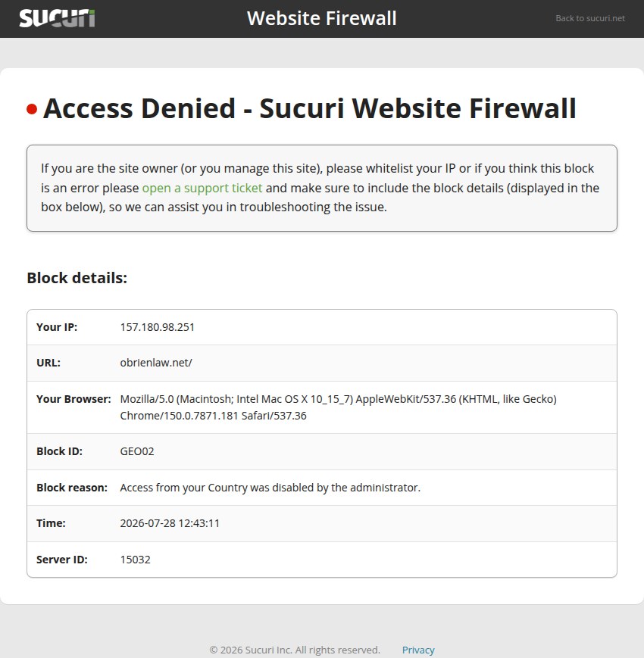
Task: Click the Block ID value GEO02
Action: (x=137, y=451)
